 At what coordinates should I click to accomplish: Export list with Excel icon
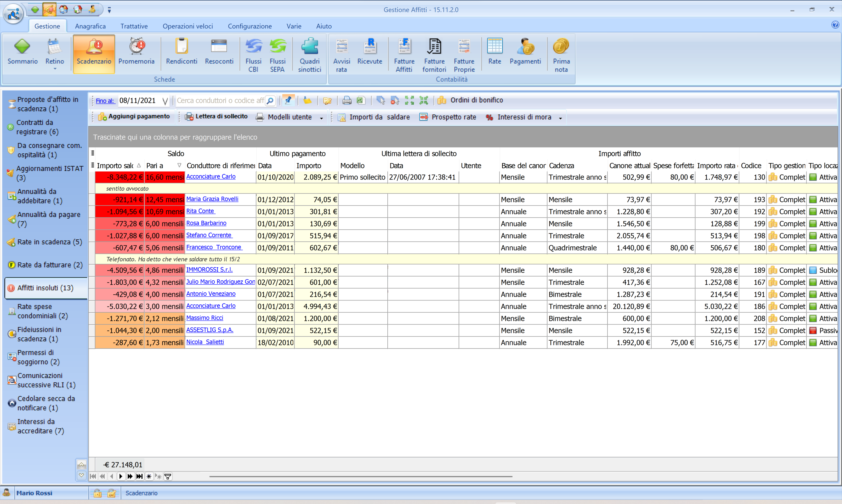point(361,101)
